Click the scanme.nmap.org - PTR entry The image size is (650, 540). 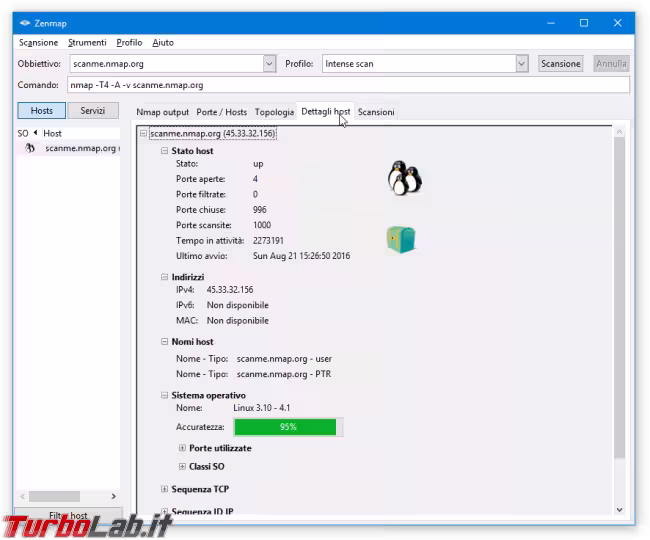[x=284, y=374]
